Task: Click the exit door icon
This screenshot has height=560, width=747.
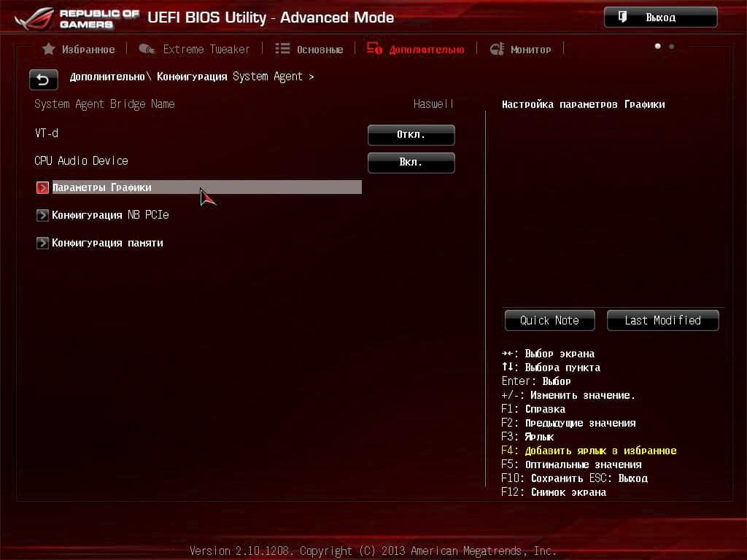Action: 622,17
